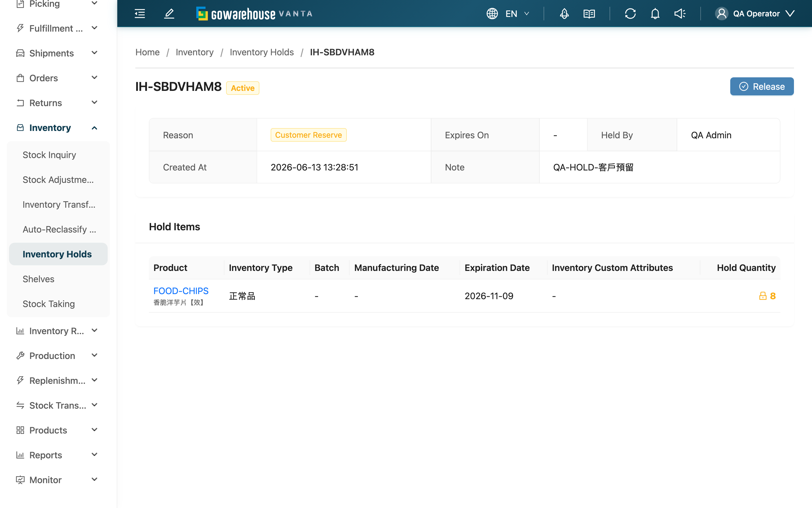Viewport: 812px width, 508px height.
Task: Click the created time 2026-06-13 13:28:51
Action: point(314,167)
